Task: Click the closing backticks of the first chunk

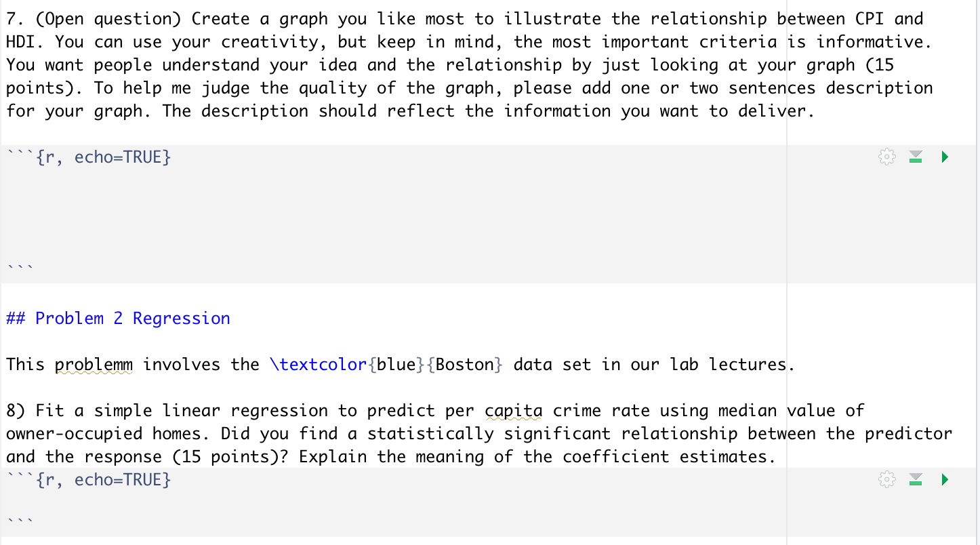Action: [x=19, y=266]
